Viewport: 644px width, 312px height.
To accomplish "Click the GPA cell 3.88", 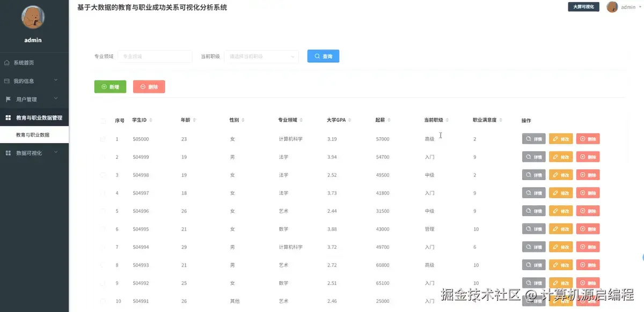I will click(332, 229).
